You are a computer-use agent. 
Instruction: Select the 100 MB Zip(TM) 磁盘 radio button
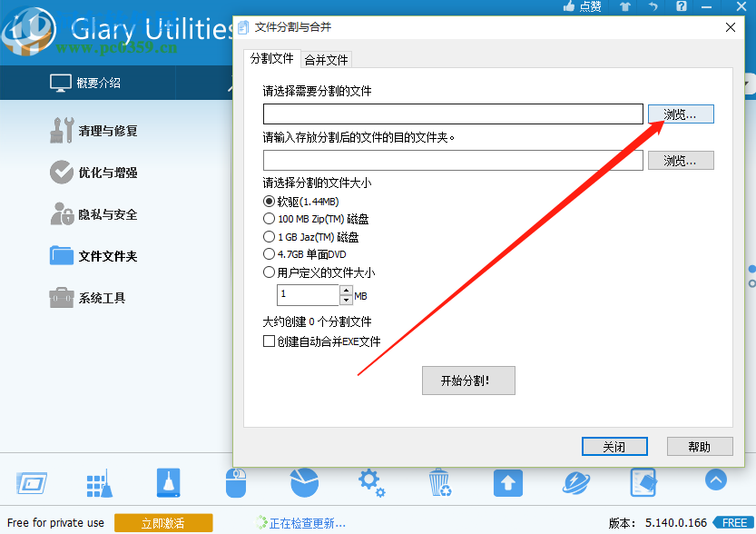click(x=269, y=219)
